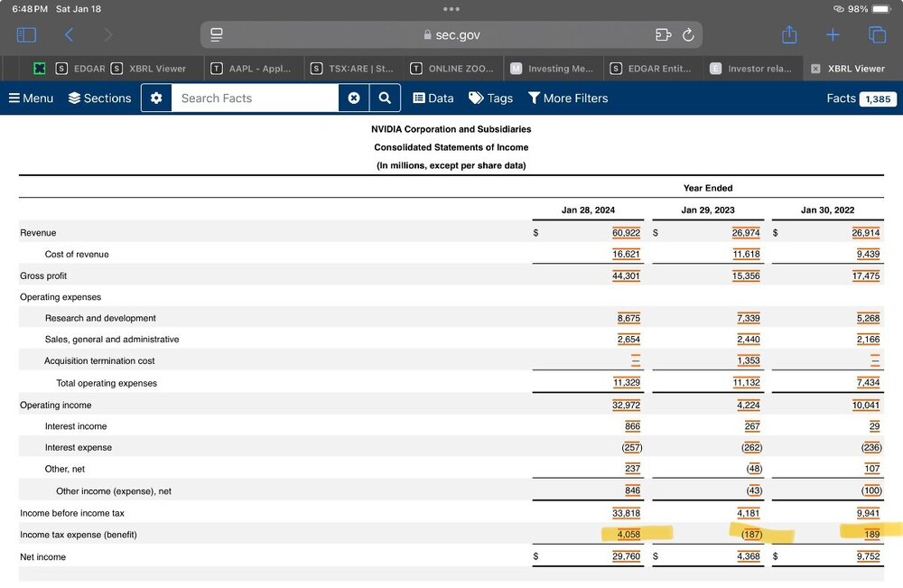Open the Data filter dropdown
This screenshot has width=903, height=588.
pyautogui.click(x=433, y=98)
